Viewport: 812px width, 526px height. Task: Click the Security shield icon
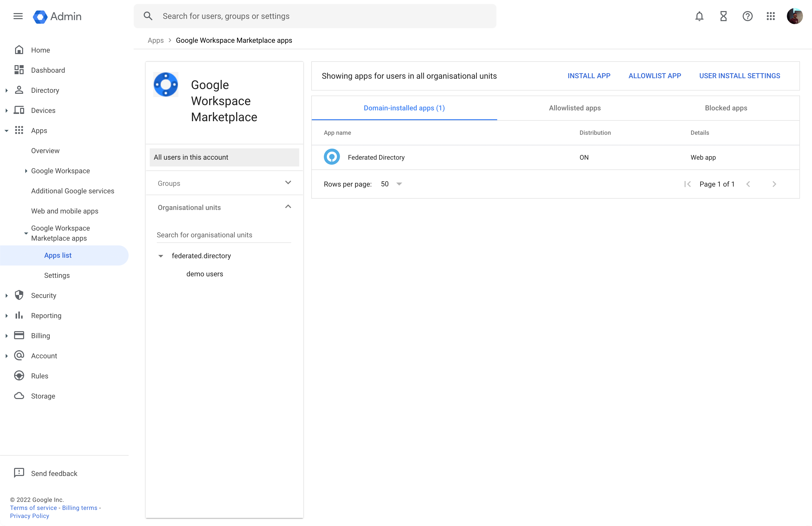click(19, 295)
